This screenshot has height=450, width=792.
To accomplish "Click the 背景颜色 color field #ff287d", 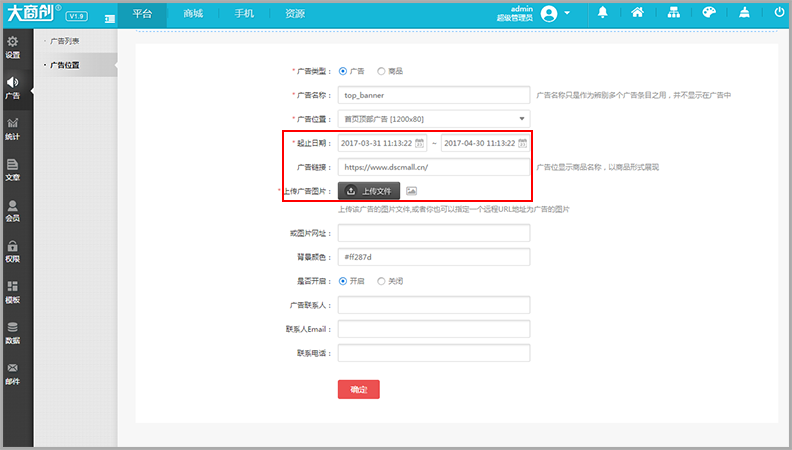I will 434,257.
